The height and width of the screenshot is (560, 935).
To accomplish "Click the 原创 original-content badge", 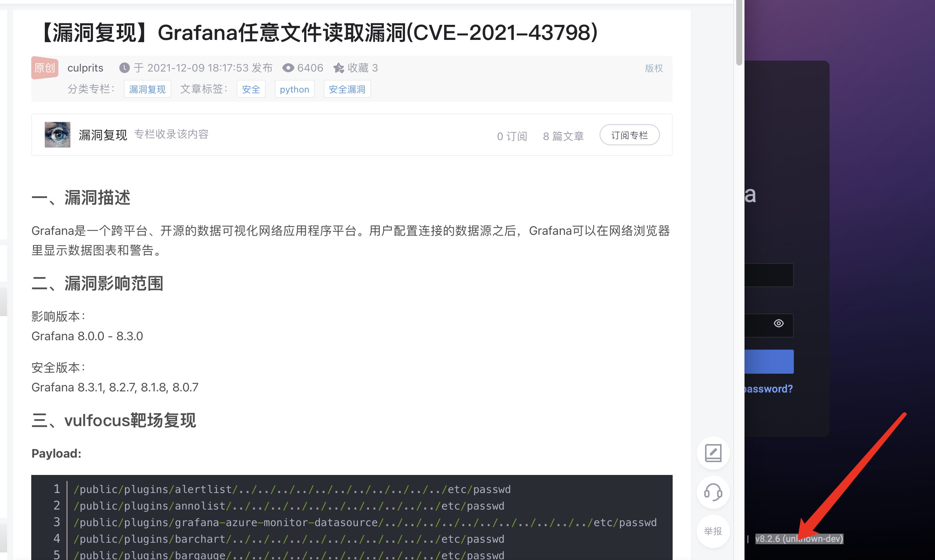I will pyautogui.click(x=44, y=68).
